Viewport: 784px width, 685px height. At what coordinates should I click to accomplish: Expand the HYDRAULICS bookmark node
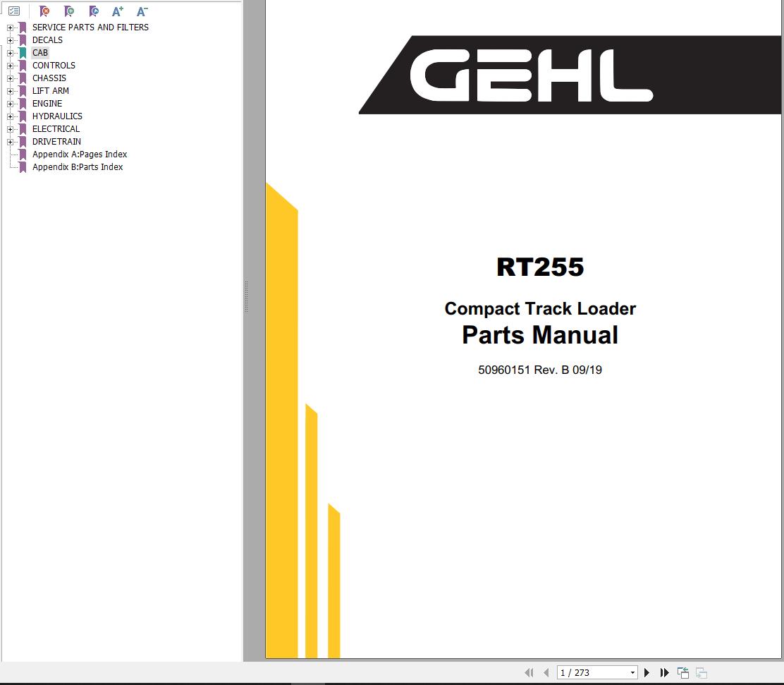click(10, 116)
